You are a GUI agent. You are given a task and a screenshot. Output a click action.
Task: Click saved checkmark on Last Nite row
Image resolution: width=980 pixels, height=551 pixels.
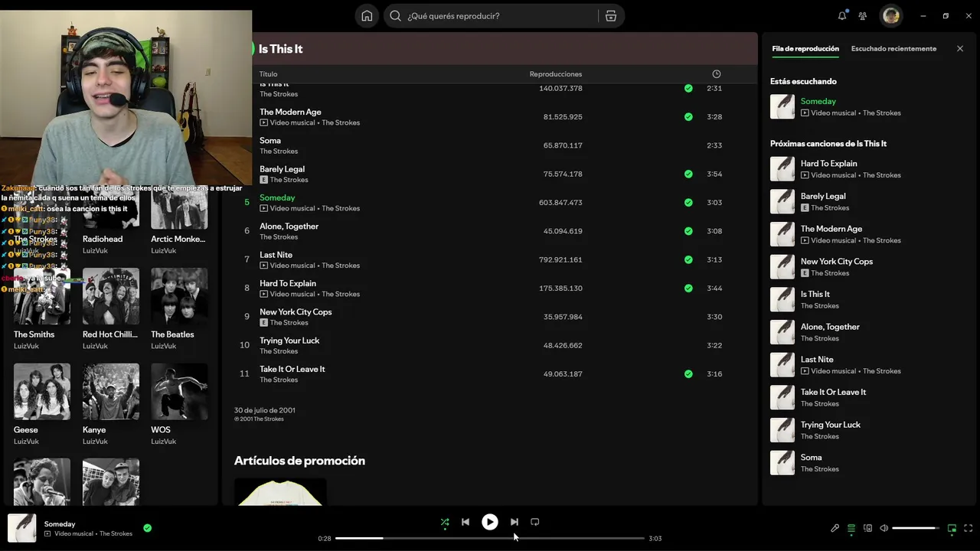coord(688,260)
